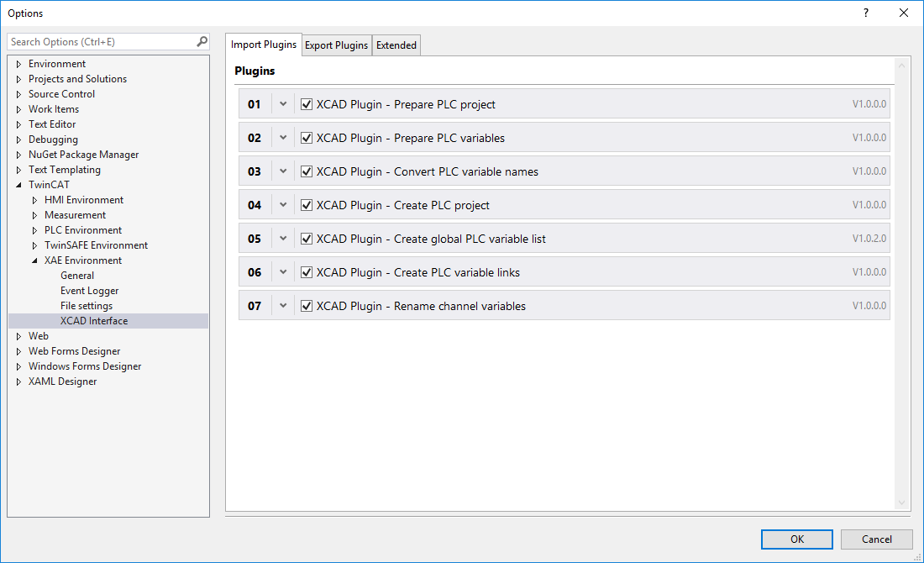Click plugin number 07 label
The height and width of the screenshot is (563, 924).
pos(254,306)
